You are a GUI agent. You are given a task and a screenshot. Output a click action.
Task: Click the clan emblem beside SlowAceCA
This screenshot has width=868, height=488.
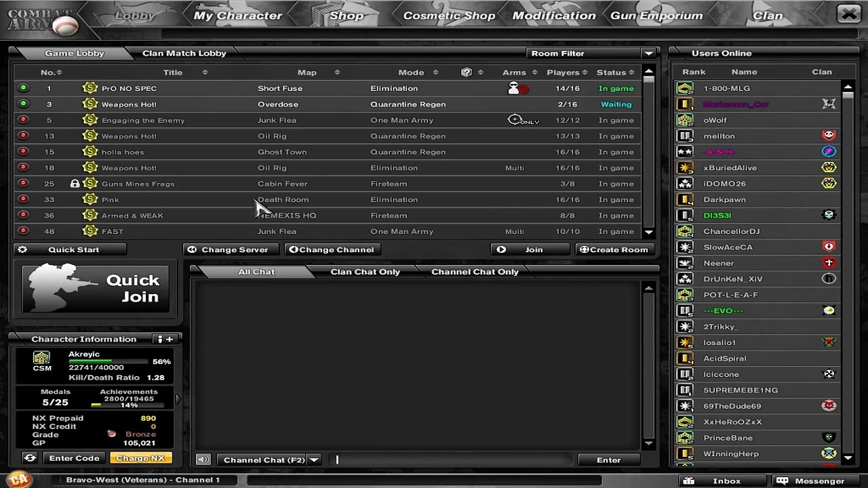[829, 247]
